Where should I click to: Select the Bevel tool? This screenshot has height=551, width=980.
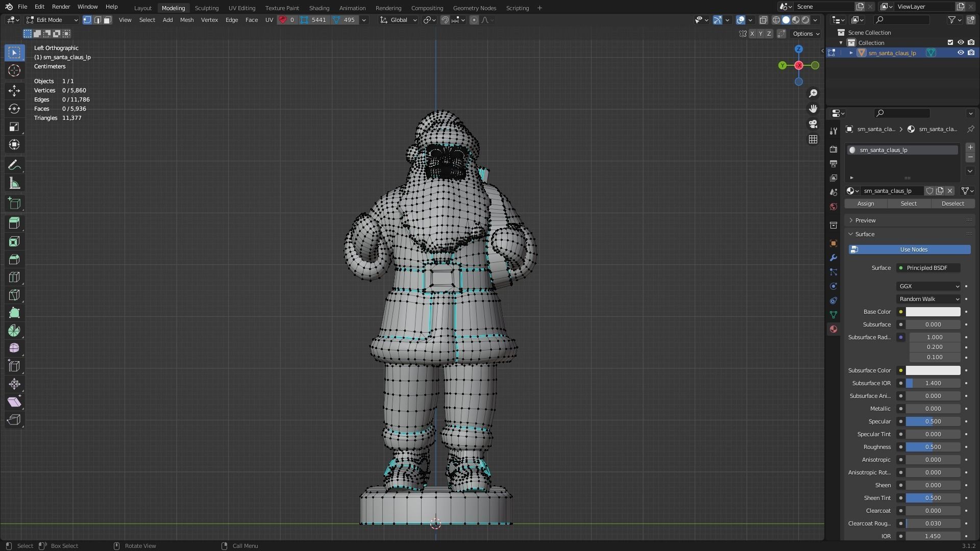tap(14, 259)
